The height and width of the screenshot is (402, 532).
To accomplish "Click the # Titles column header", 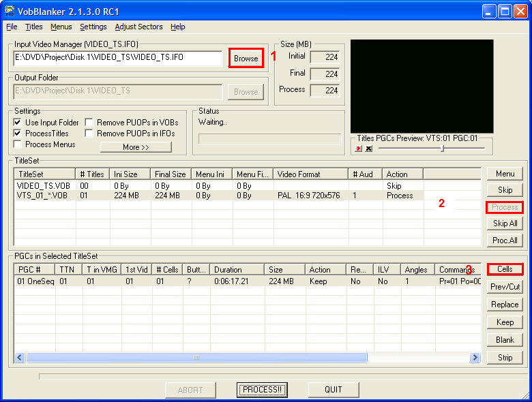I will click(x=92, y=174).
